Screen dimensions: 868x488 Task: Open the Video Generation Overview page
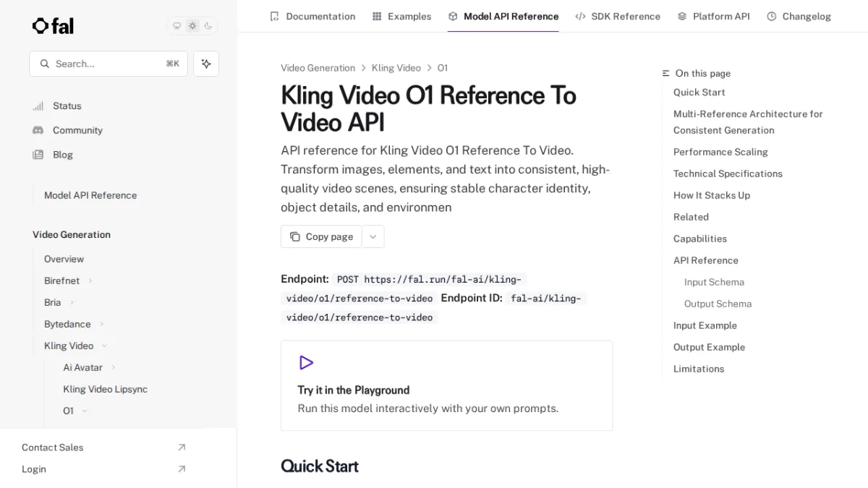(64, 259)
